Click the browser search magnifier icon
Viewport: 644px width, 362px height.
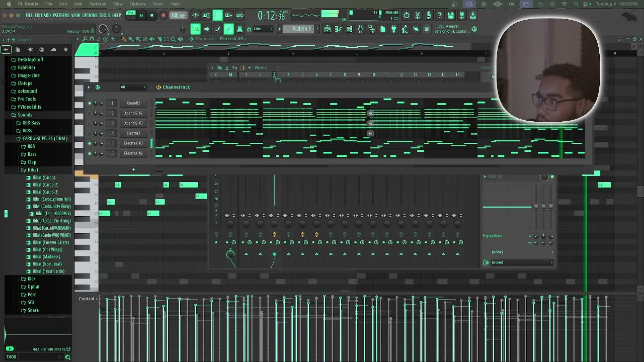coord(67,357)
